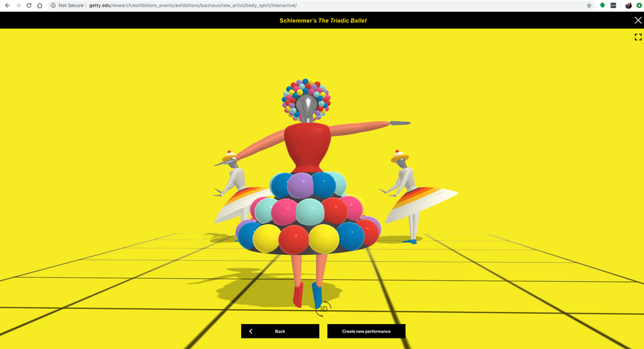This screenshot has width=644, height=349.
Task: Click the browser forward arrow
Action: point(18,5)
